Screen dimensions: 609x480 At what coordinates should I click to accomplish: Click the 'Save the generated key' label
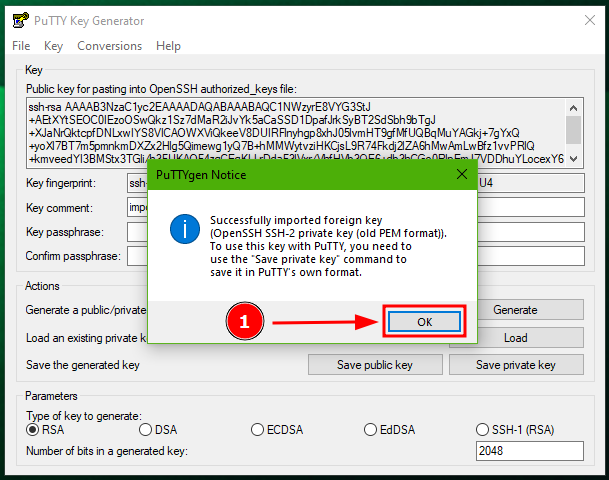tap(83, 365)
